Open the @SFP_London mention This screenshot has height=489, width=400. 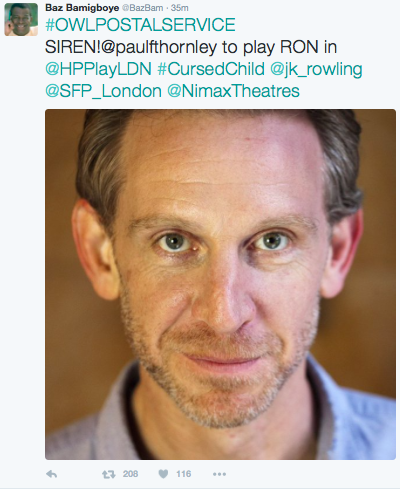[x=103, y=91]
